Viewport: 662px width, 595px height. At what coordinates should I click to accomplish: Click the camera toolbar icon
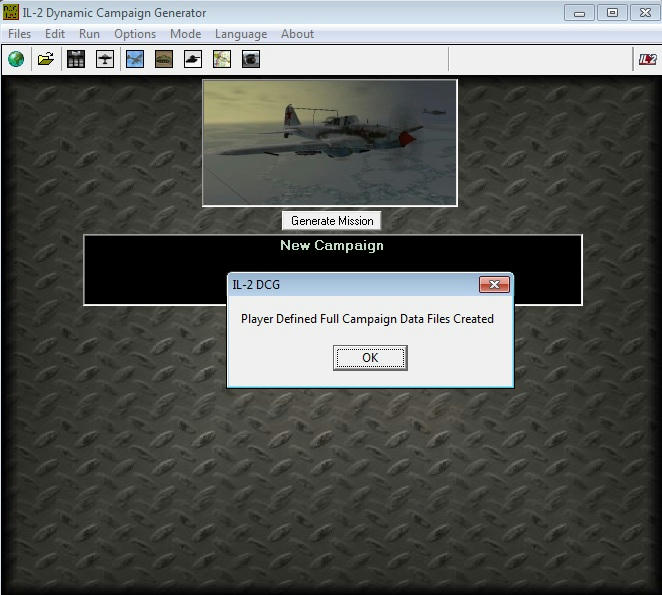click(251, 59)
